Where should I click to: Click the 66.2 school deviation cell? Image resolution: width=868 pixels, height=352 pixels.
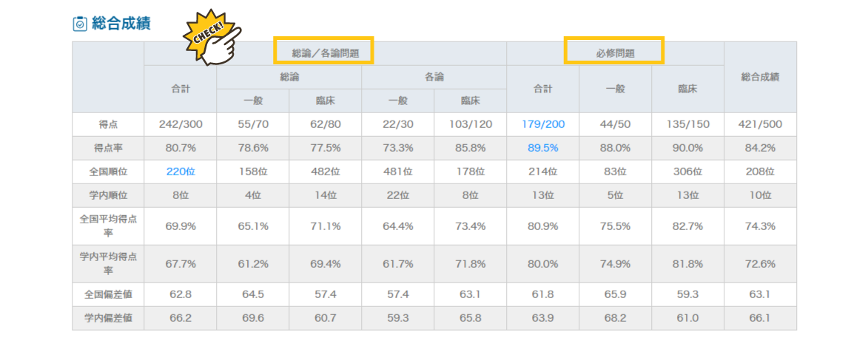pos(181,318)
